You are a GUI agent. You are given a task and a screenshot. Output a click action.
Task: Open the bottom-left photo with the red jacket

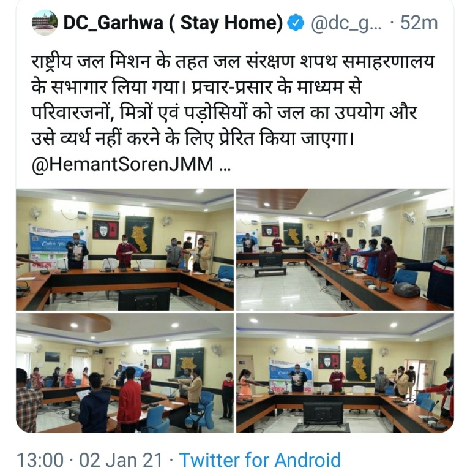(x=125, y=373)
